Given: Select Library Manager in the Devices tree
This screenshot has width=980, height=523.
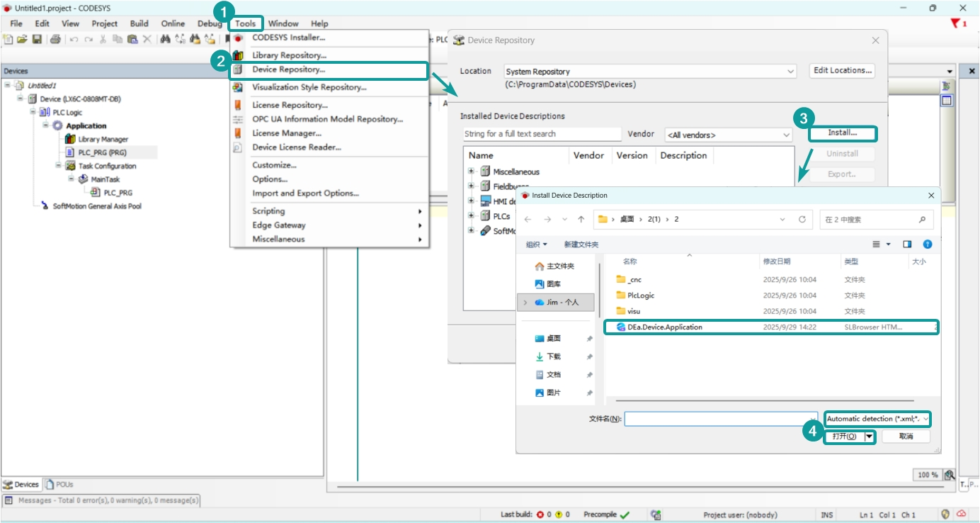Looking at the screenshot, I should [103, 140].
